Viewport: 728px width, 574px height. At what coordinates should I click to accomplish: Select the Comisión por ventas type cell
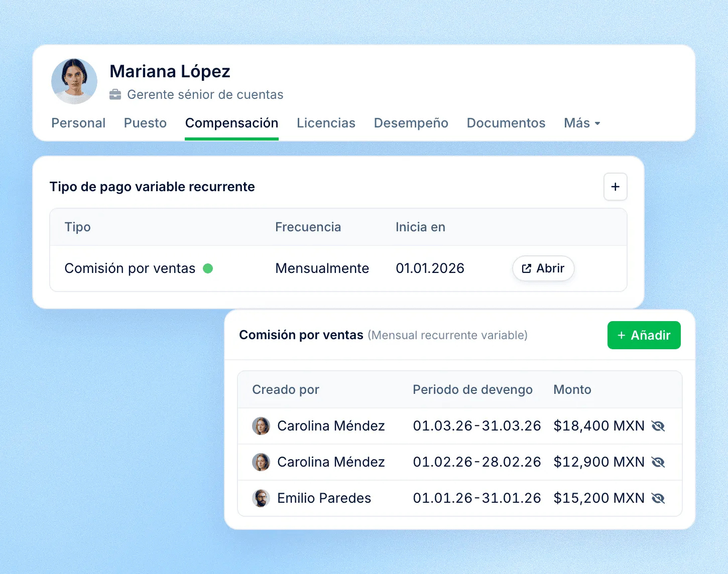tap(130, 268)
